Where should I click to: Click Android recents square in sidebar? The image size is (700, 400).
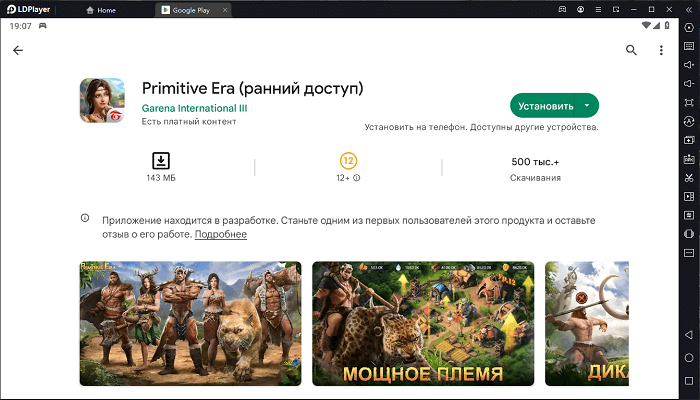689,381
